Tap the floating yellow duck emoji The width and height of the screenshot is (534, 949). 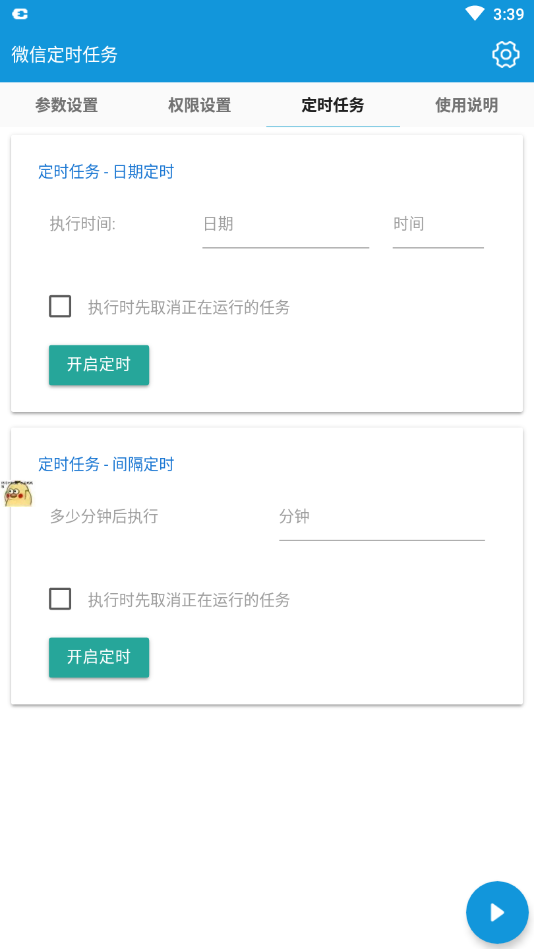pos(17,493)
